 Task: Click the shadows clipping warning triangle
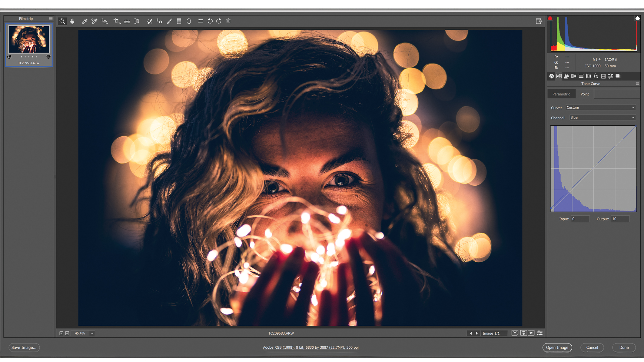click(550, 18)
